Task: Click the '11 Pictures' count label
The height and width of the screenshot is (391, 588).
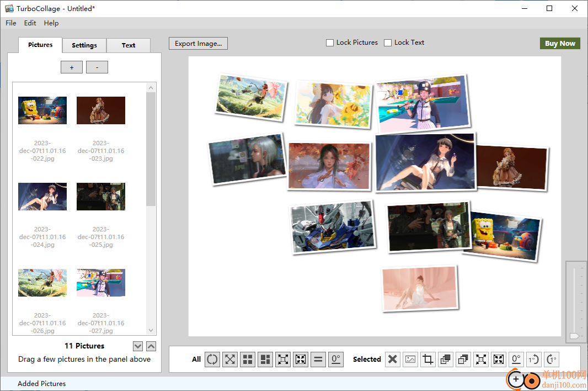Action: pyautogui.click(x=84, y=346)
